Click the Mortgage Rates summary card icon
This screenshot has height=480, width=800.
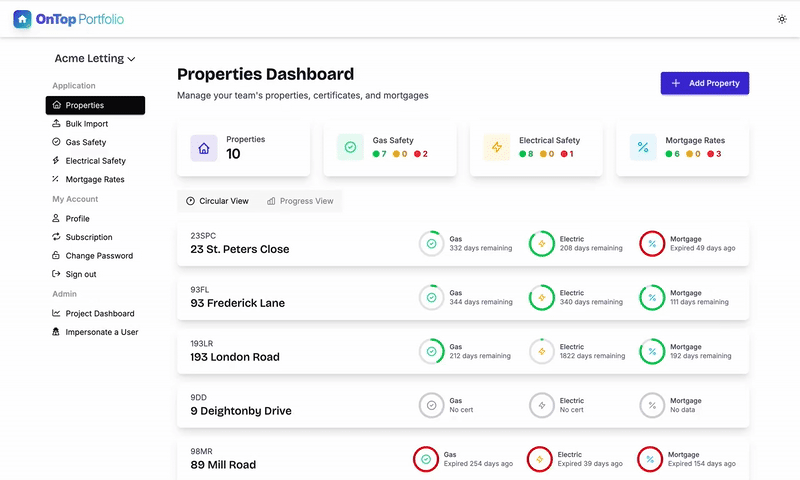643,148
